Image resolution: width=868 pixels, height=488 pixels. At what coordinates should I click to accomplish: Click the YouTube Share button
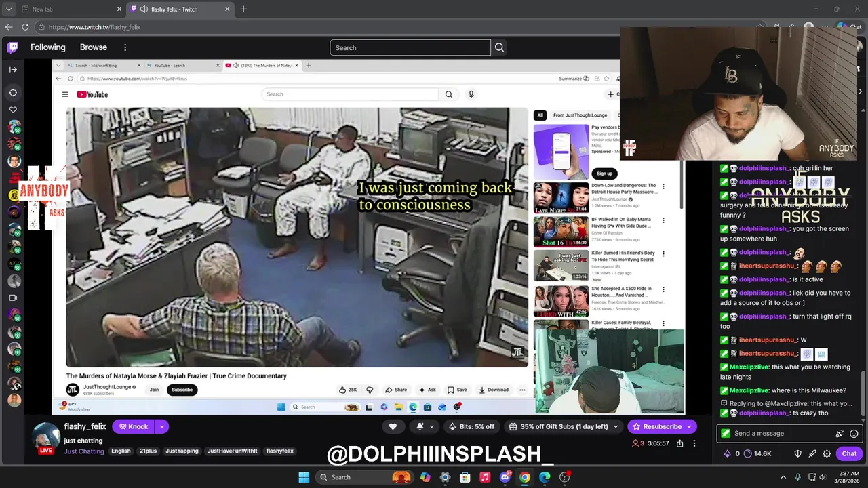click(396, 390)
